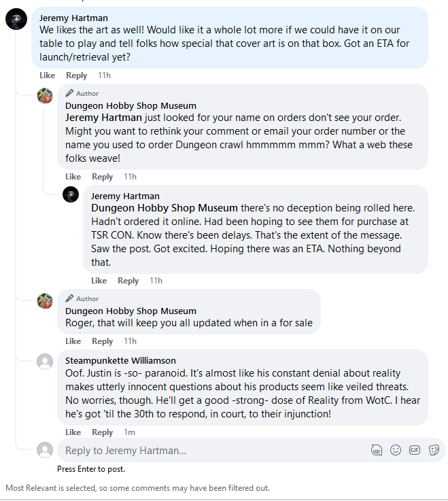Like Jeremy Hartman's 'no deception' reply
Screen dimensions: 448x501
point(99,281)
